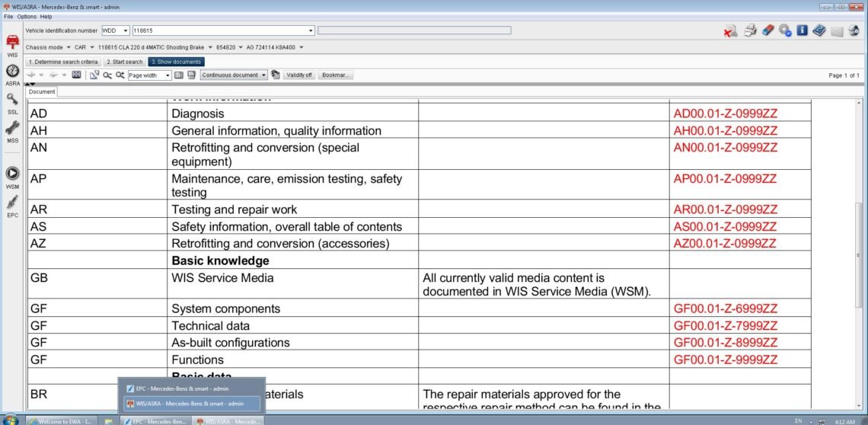This screenshot has height=425, width=868.
Task: Open link AN00.01-Z-0999ZZ
Action: click(725, 148)
